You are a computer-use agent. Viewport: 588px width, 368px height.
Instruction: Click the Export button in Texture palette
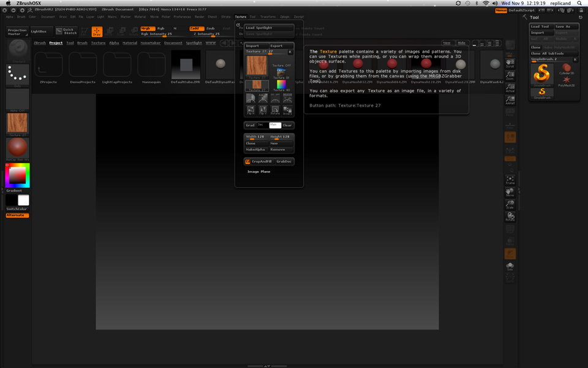point(281,46)
